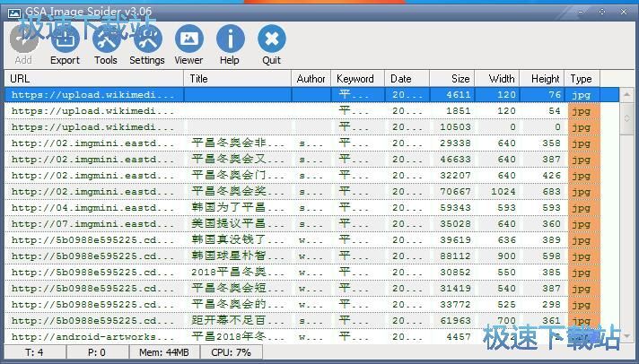Click size value 88112
639x364 pixels.
455,256
